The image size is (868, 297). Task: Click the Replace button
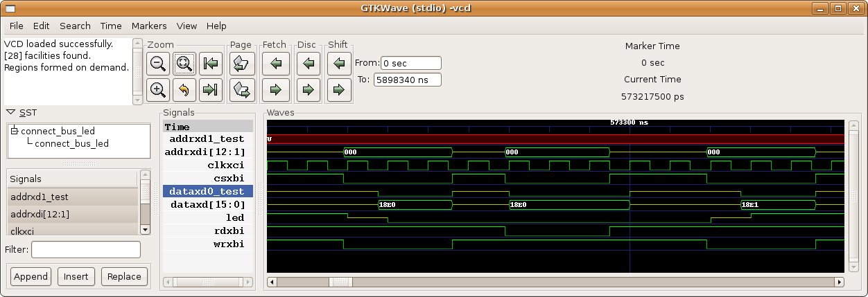[x=125, y=276]
